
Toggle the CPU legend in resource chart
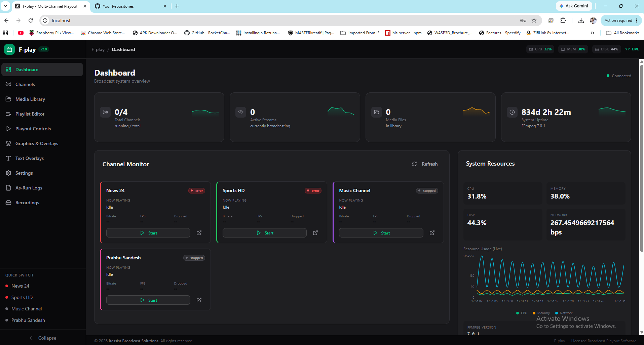coord(522,313)
